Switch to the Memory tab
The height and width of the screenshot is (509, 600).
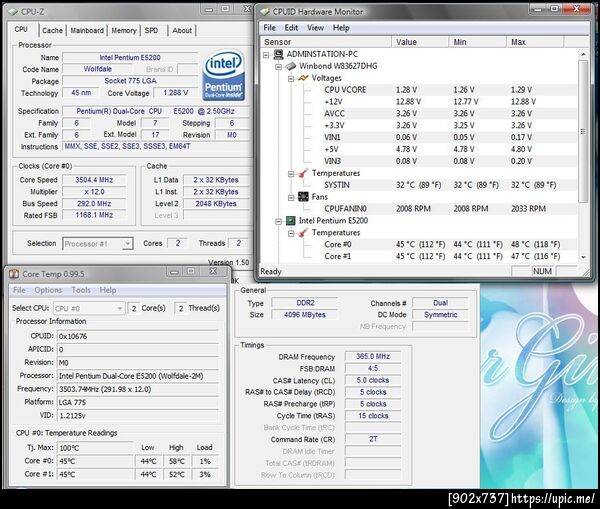tap(124, 30)
